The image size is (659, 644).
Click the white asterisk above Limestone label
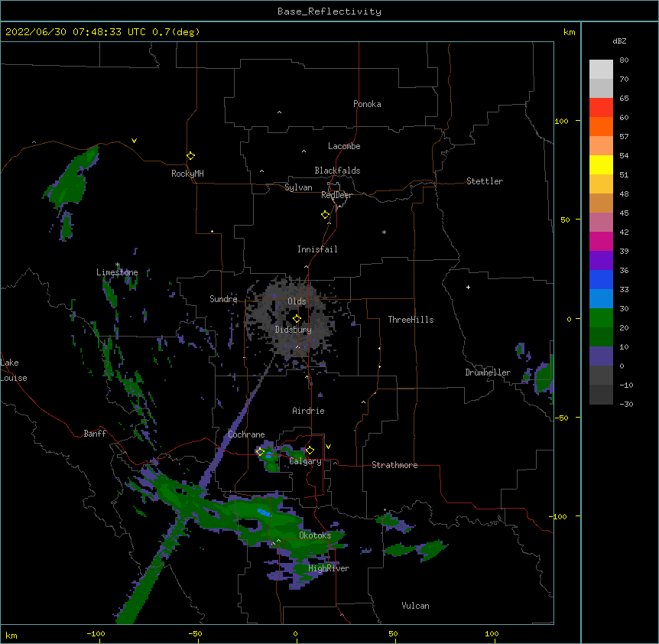click(x=118, y=265)
